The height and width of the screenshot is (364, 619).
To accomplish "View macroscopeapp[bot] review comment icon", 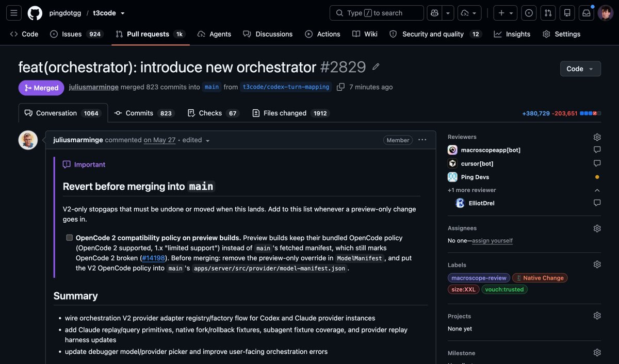I will point(597,150).
